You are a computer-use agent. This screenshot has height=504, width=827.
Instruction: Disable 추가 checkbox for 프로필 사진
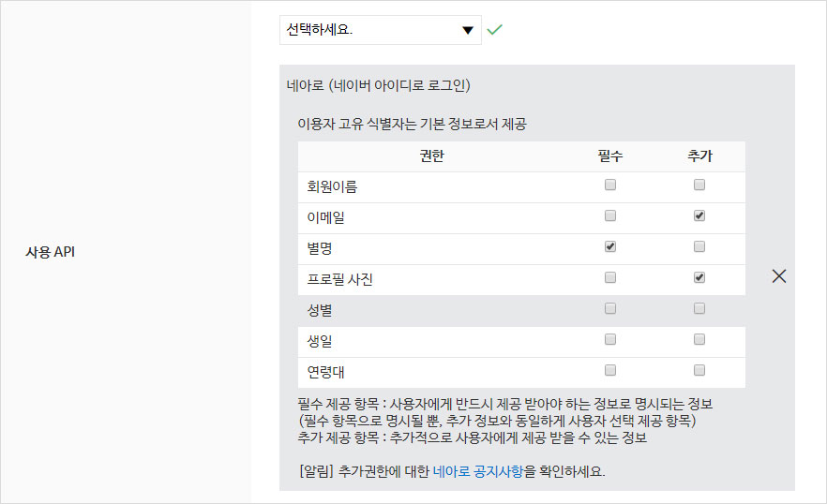(x=699, y=278)
